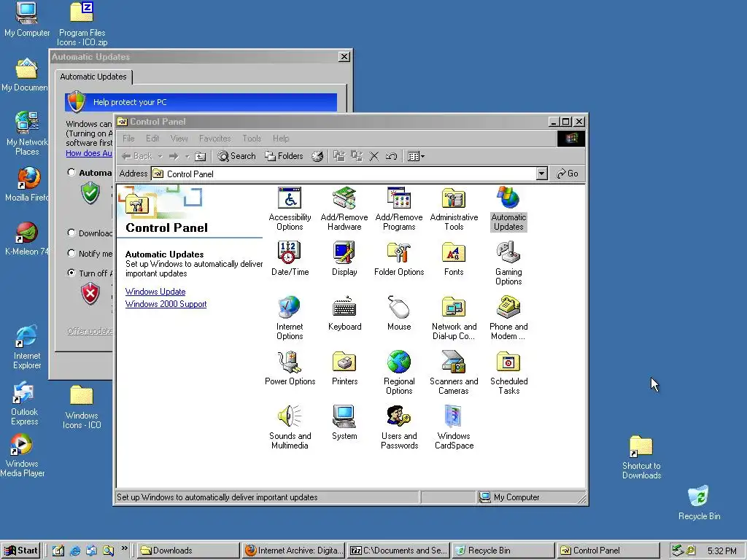Open the Favorites menu

(215, 139)
